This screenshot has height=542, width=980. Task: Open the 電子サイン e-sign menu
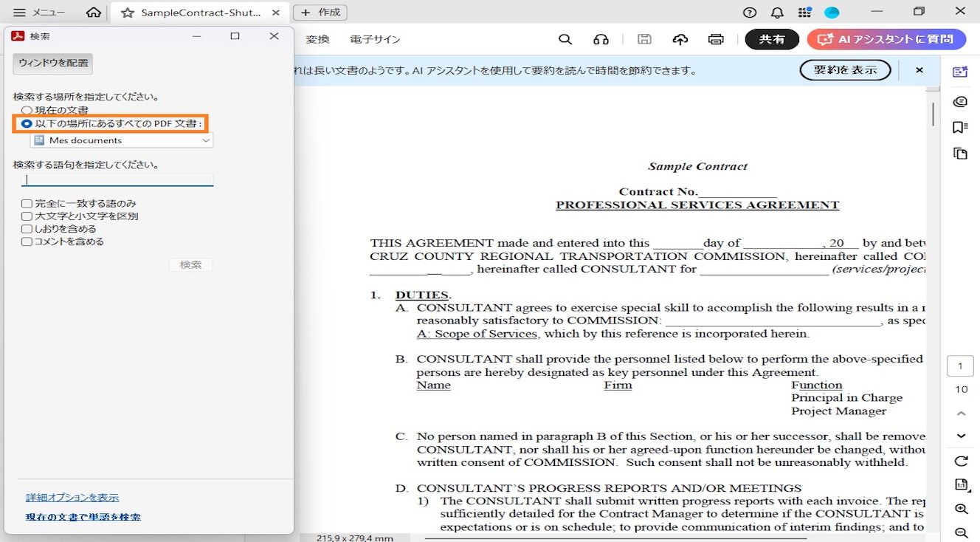pos(375,39)
